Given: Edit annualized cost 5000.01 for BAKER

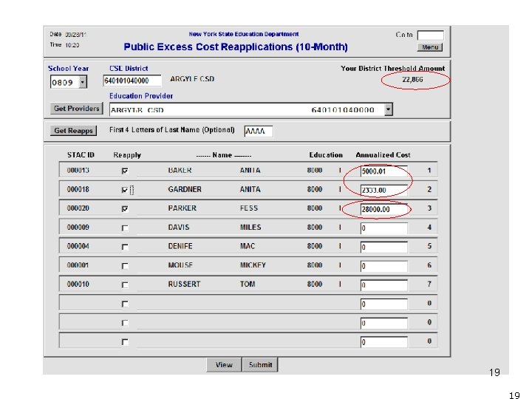Looking at the screenshot, I should (x=383, y=171).
